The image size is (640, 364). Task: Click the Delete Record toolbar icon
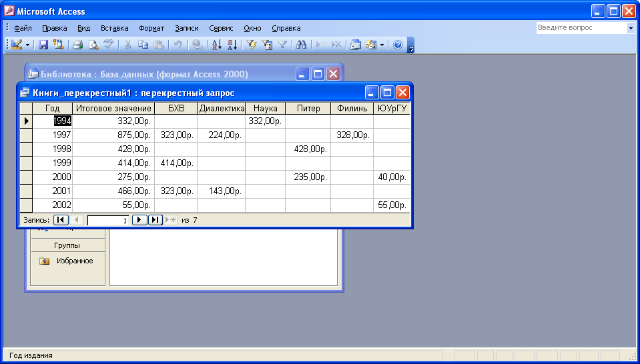point(336,45)
